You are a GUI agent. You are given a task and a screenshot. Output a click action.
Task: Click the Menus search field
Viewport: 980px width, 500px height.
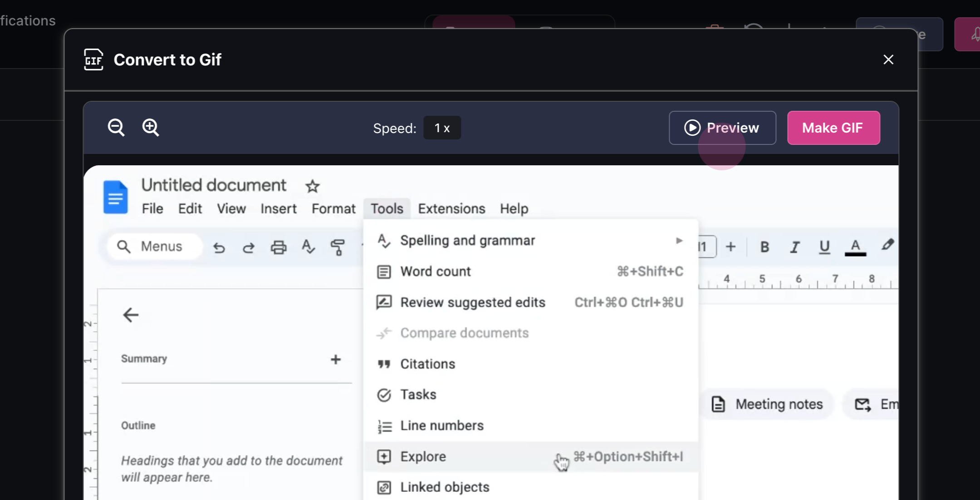click(154, 247)
